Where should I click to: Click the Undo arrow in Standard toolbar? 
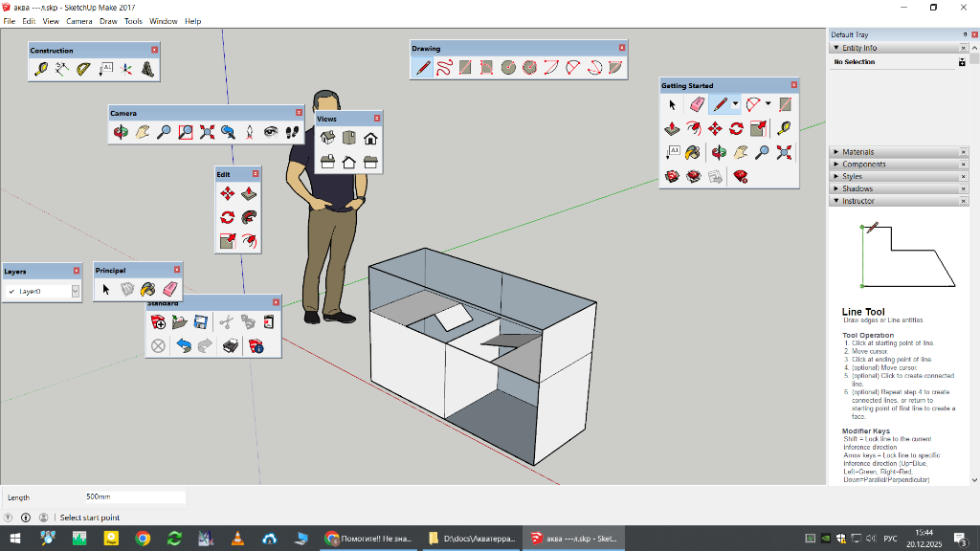tap(184, 346)
